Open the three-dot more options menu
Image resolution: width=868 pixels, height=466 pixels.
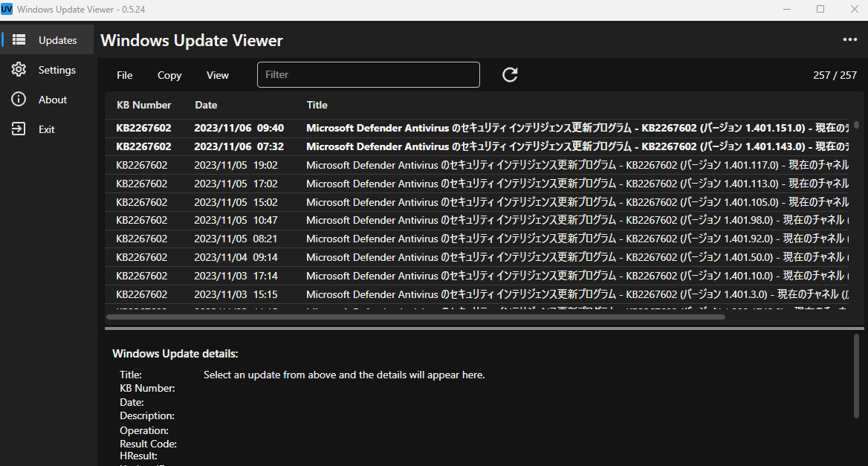(x=849, y=40)
